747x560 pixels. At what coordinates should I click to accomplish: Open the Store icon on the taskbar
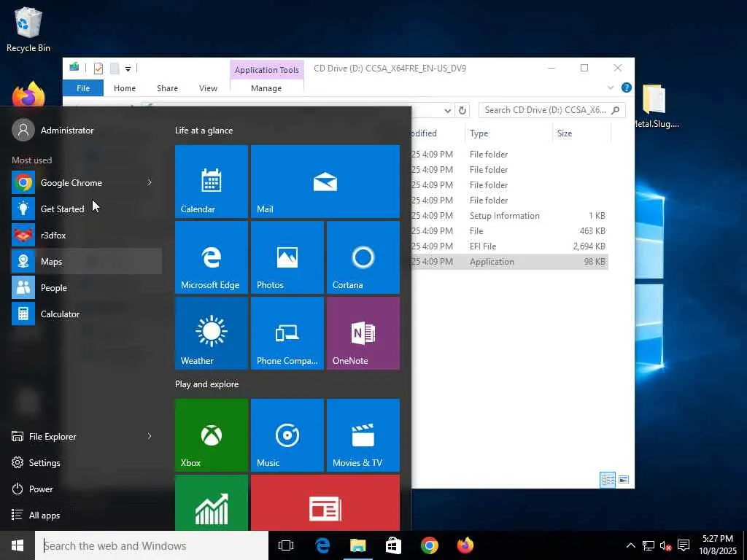click(393, 545)
